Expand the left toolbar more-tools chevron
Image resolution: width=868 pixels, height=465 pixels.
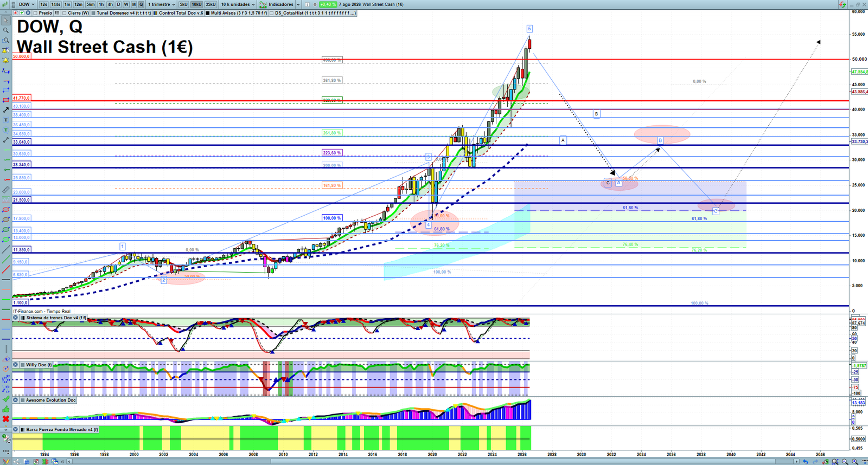pos(6,430)
